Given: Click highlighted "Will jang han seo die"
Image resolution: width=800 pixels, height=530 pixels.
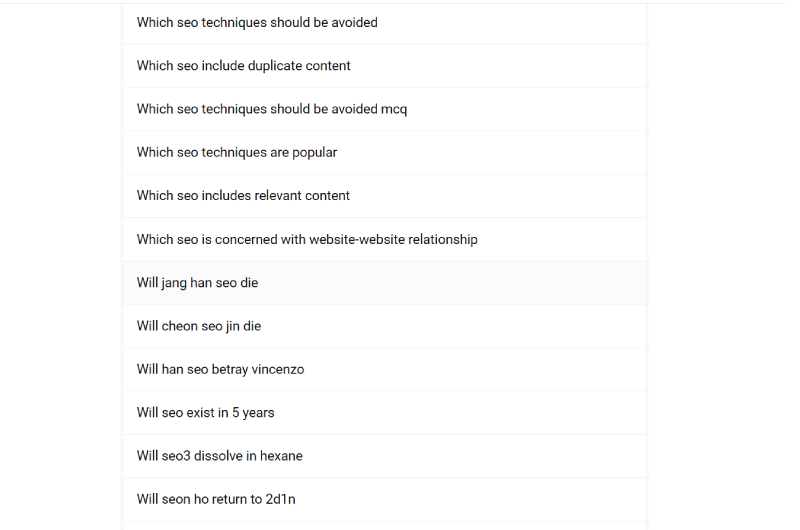Looking at the screenshot, I should coord(385,283).
